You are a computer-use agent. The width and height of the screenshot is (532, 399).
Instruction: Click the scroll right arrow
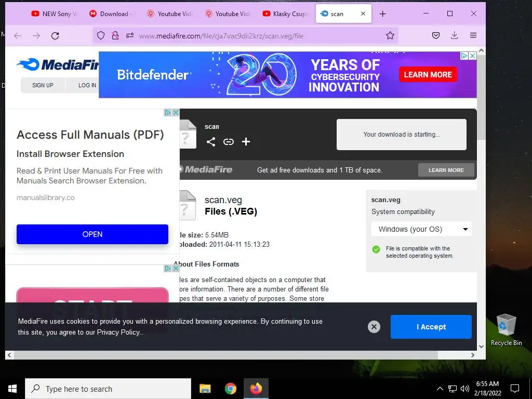click(x=473, y=355)
